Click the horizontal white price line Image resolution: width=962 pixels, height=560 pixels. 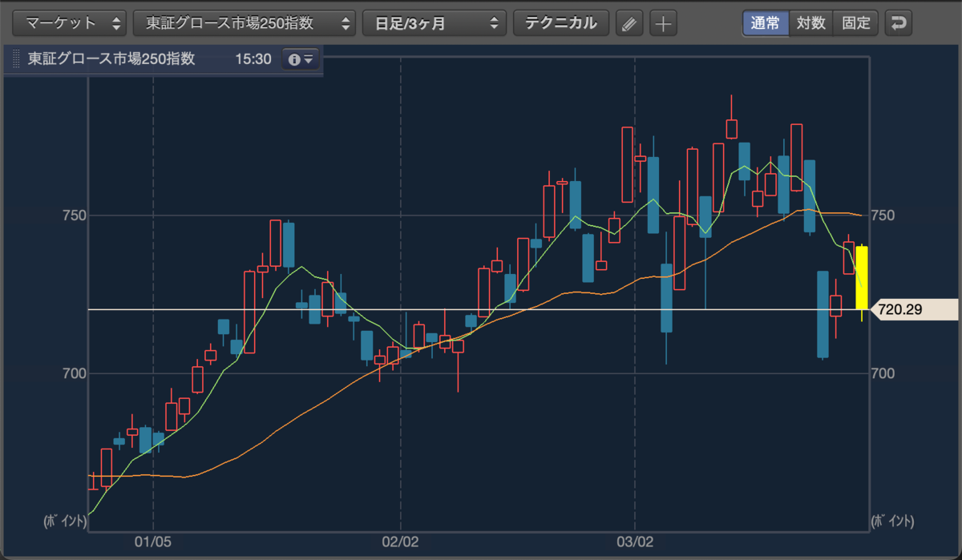coord(478,309)
